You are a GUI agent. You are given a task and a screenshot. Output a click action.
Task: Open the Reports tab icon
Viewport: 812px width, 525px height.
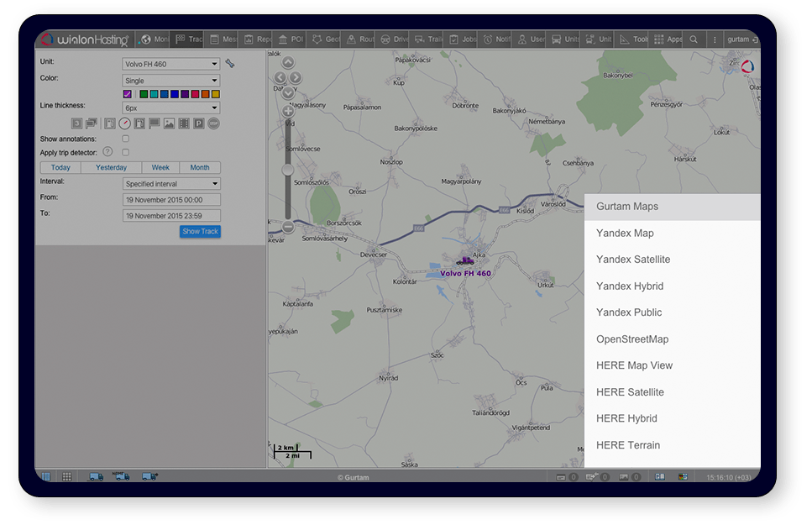pyautogui.click(x=249, y=39)
